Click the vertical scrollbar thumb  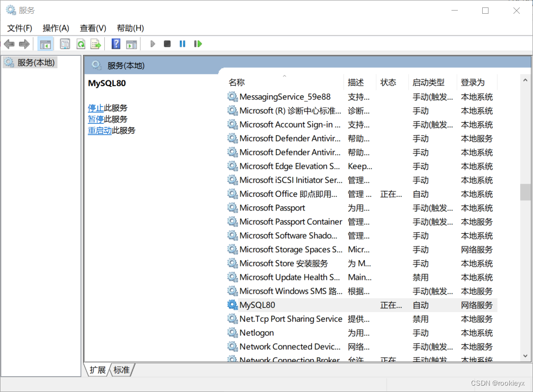[525, 192]
